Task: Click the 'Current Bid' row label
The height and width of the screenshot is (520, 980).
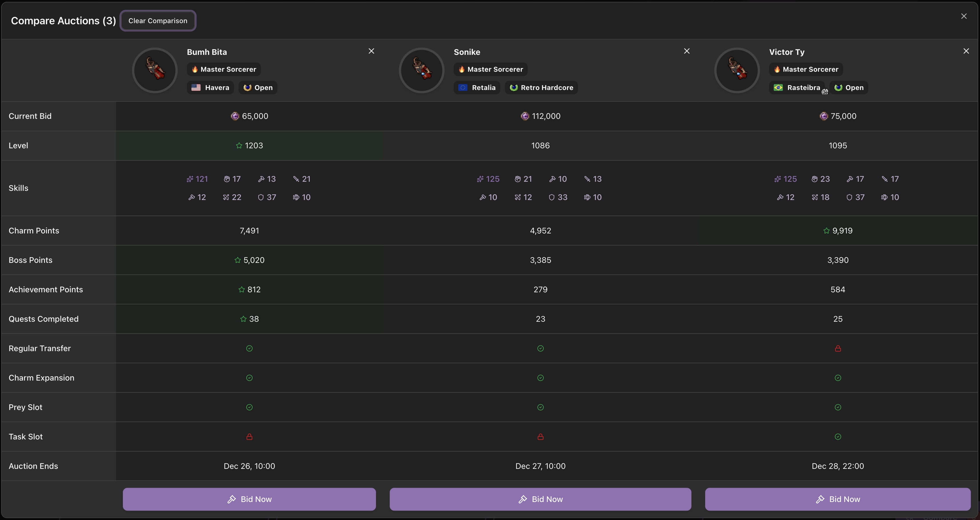Action: [x=30, y=116]
